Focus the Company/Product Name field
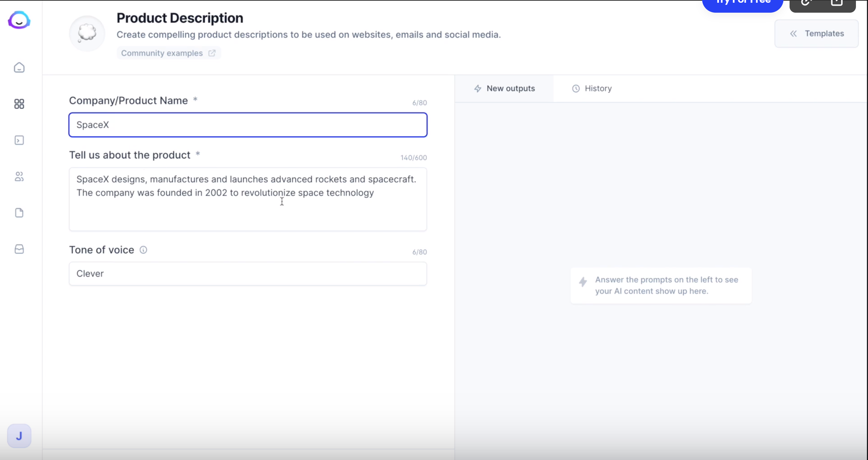 pyautogui.click(x=248, y=125)
